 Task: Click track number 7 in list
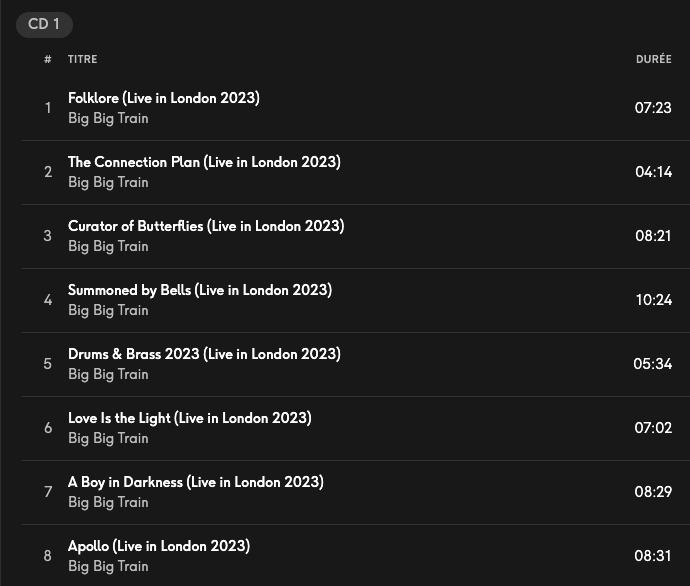coord(47,492)
